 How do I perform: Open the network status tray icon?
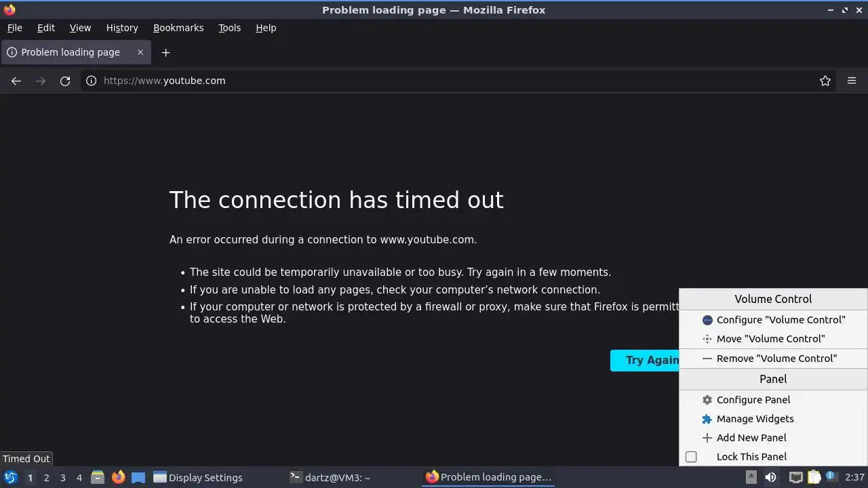coord(797,478)
